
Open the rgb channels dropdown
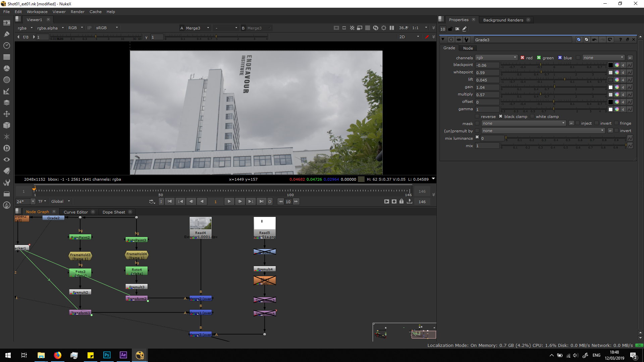click(x=496, y=58)
